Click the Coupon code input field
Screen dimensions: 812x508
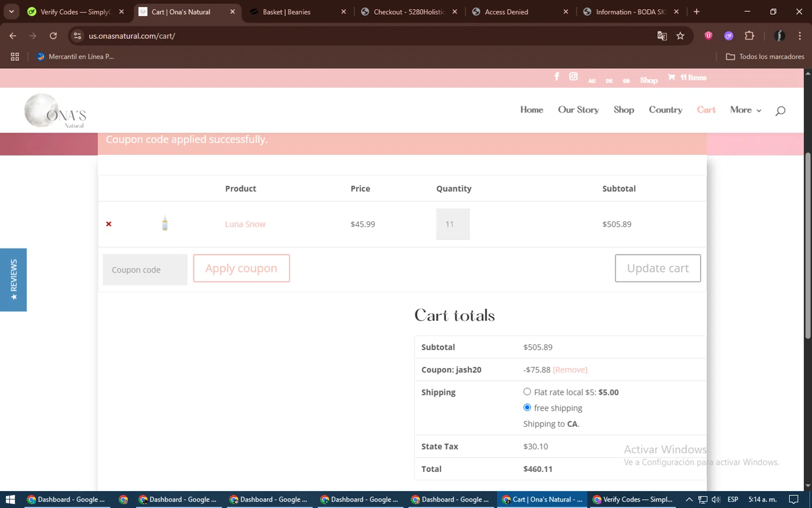(x=145, y=269)
